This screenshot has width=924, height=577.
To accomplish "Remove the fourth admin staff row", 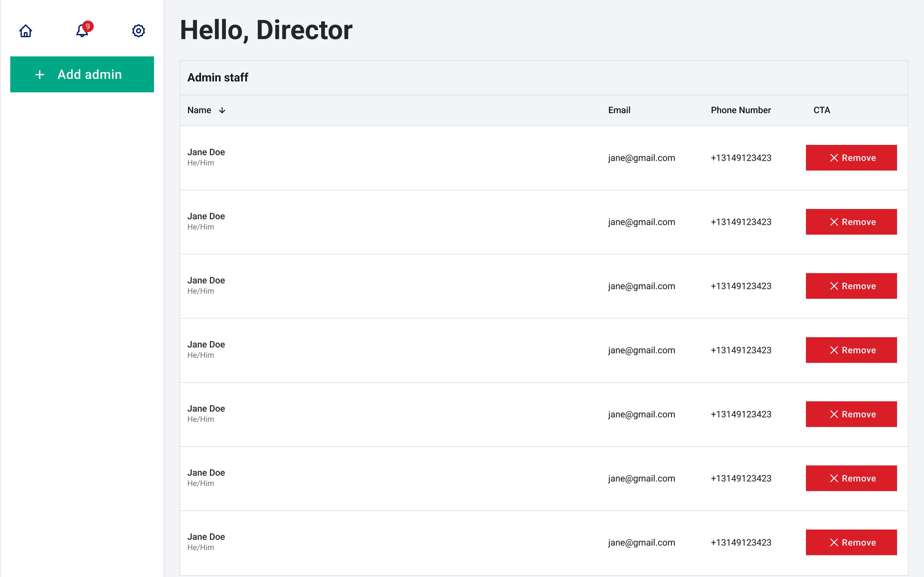I will [x=851, y=350].
